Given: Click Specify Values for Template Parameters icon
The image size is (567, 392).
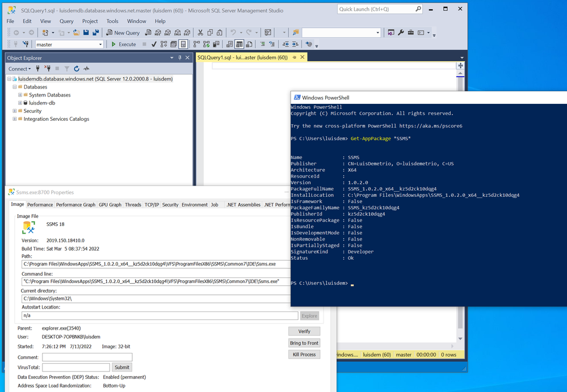Looking at the screenshot, I should [308, 44].
